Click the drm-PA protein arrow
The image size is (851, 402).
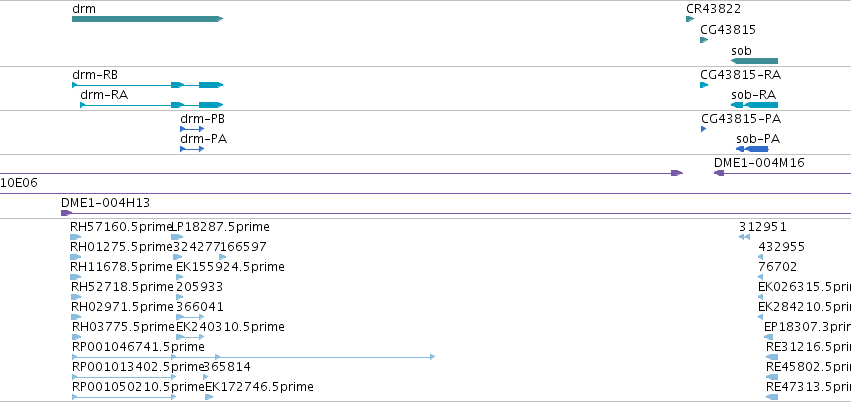point(192,149)
